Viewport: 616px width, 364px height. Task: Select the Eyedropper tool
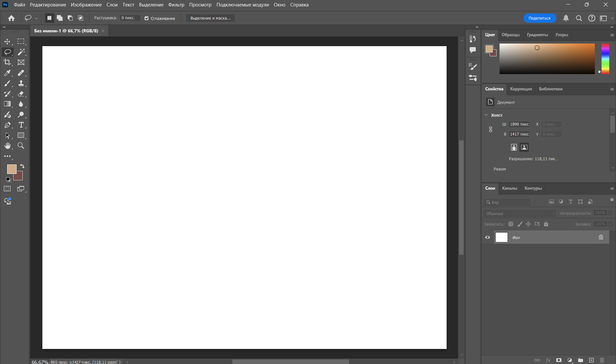pyautogui.click(x=7, y=73)
